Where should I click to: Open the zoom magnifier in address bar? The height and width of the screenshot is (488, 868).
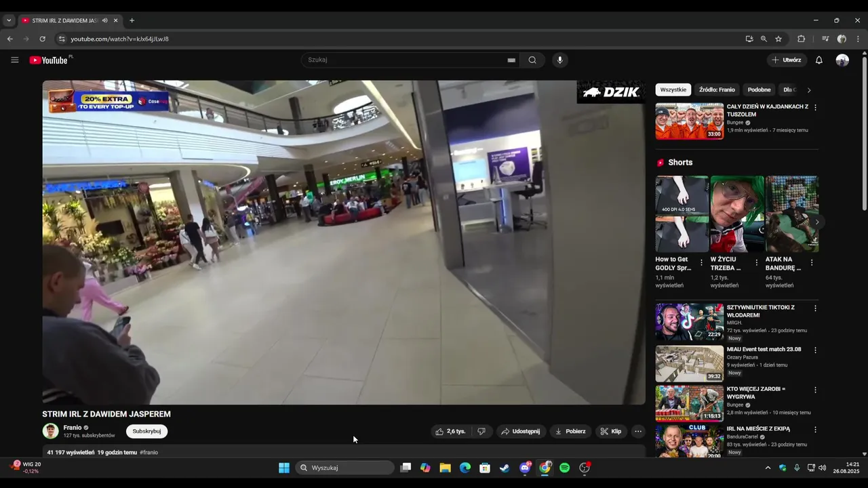pos(764,39)
